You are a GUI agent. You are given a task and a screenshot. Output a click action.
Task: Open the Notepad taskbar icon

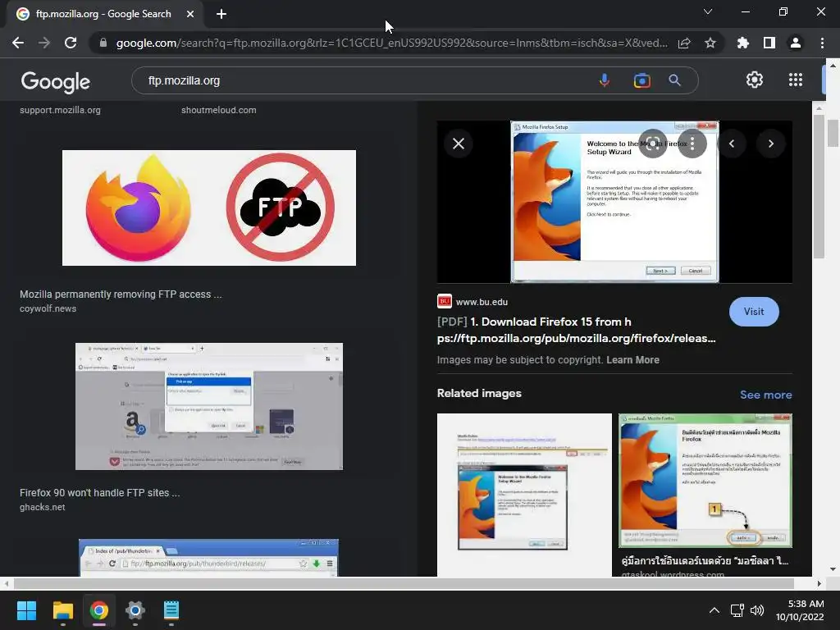(171, 610)
